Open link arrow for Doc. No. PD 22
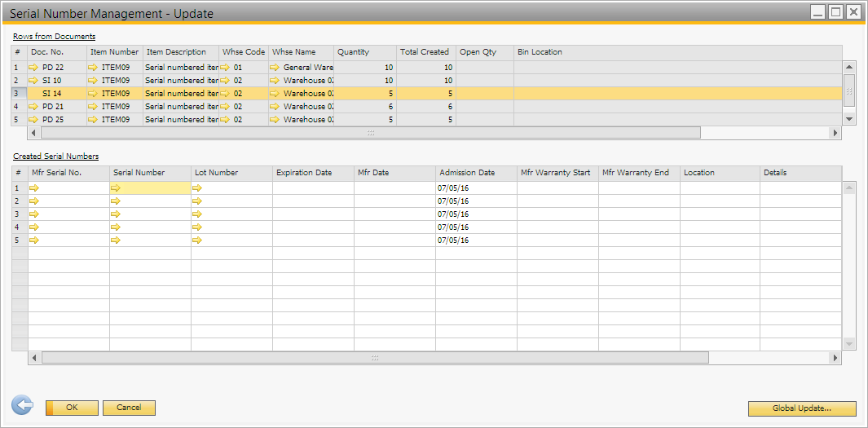The height and width of the screenshot is (428, 868). point(33,68)
